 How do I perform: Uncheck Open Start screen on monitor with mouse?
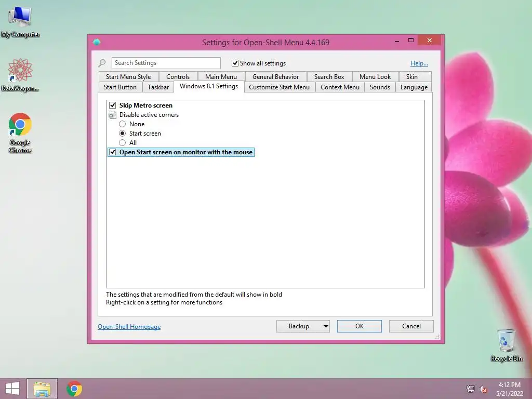[112, 152]
